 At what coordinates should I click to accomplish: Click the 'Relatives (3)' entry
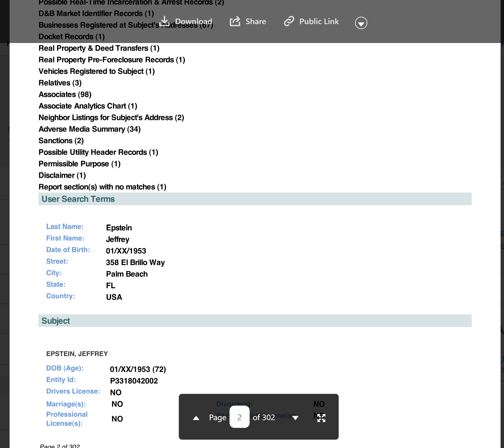60,83
